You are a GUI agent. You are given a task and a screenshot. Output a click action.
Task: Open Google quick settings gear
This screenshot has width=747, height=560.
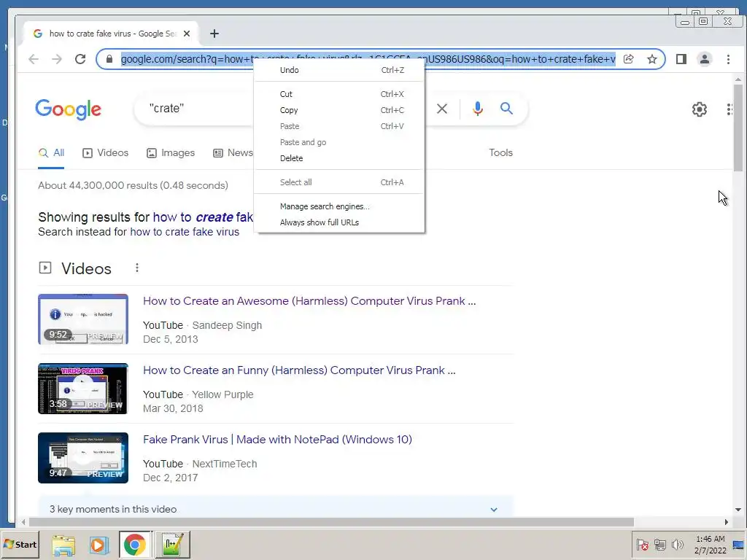click(699, 109)
